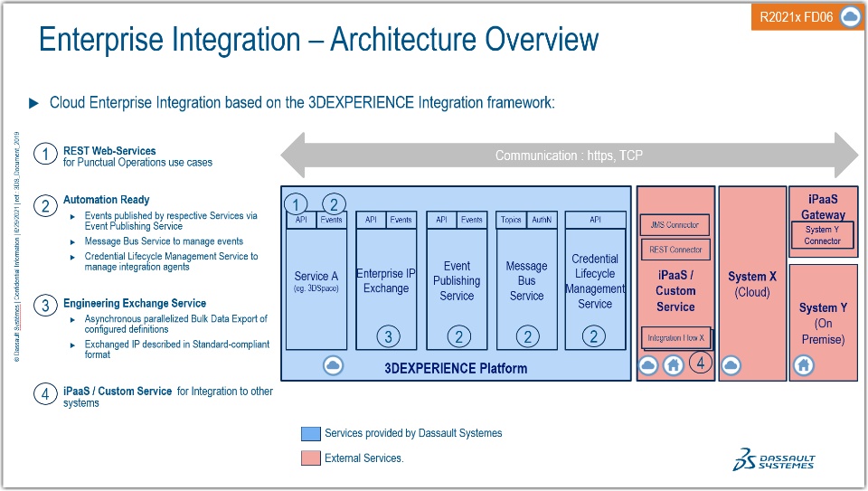Click Message Bus Service to manage events bullet
The image size is (868, 491).
point(164,241)
